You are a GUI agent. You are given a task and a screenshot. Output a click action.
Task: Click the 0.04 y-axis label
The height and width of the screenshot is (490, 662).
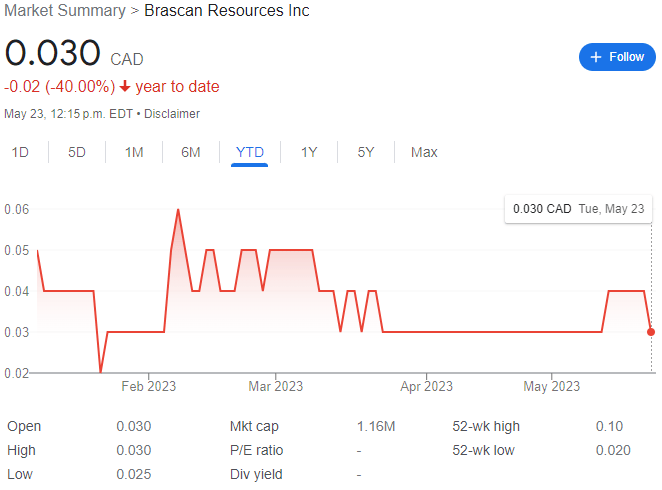[16, 291]
